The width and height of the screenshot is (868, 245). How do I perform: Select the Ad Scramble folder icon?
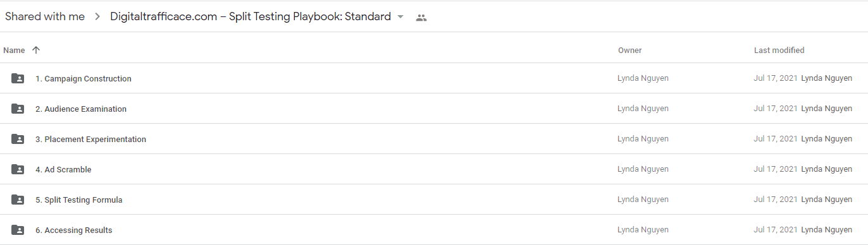[x=18, y=169]
